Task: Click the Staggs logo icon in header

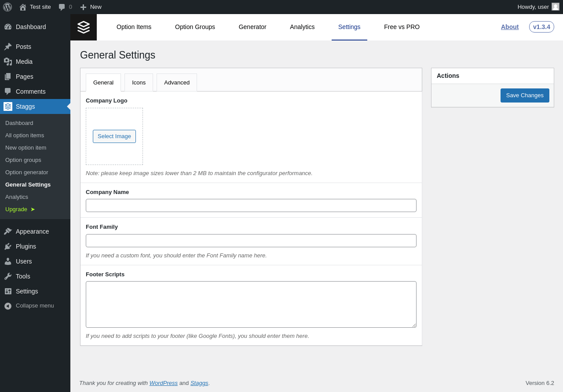Action: coord(84,27)
